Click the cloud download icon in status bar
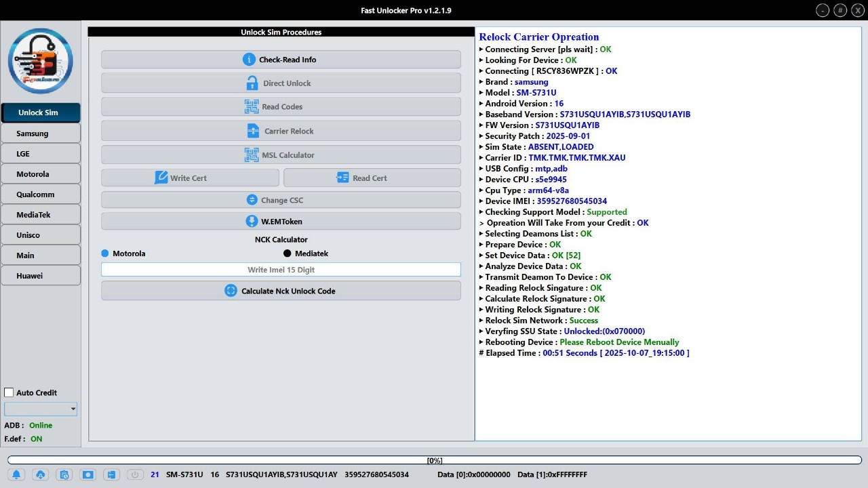The image size is (868, 488). coord(40,474)
